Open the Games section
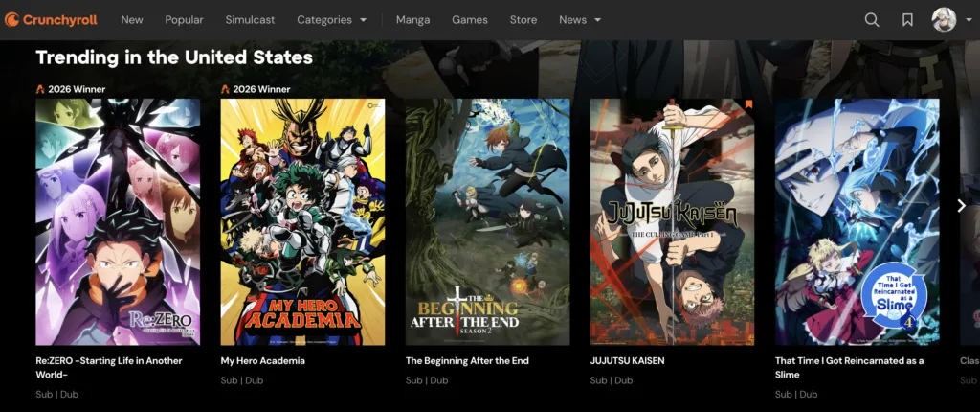The width and height of the screenshot is (980, 412). point(470,20)
